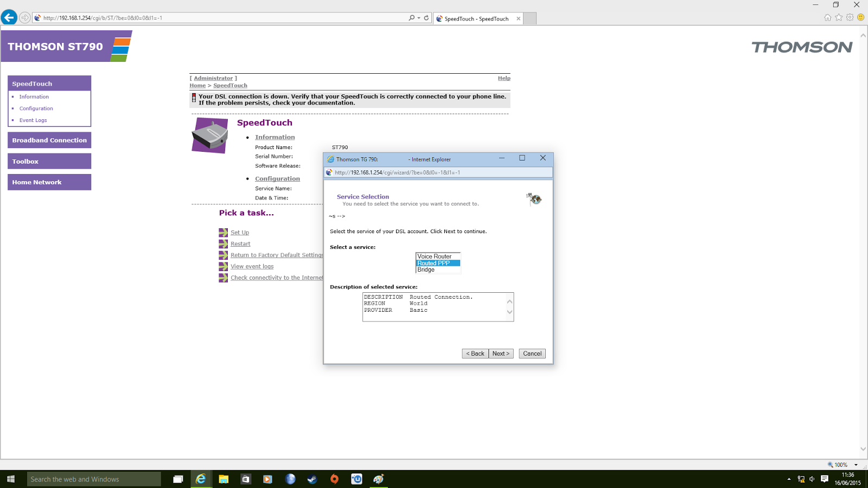Screen dimensions: 868x488
Task: Refresh the SpeedTouch page
Action: point(426,18)
